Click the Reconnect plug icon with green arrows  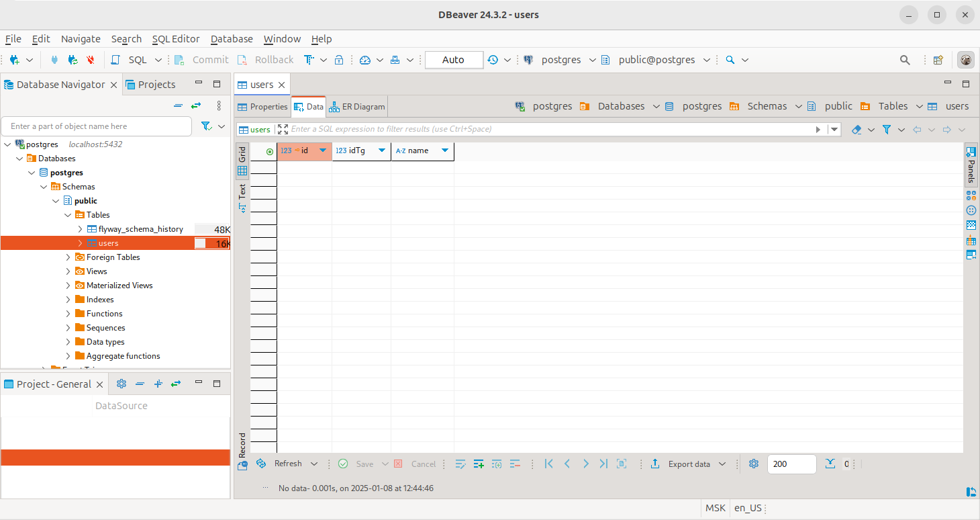[72, 60]
